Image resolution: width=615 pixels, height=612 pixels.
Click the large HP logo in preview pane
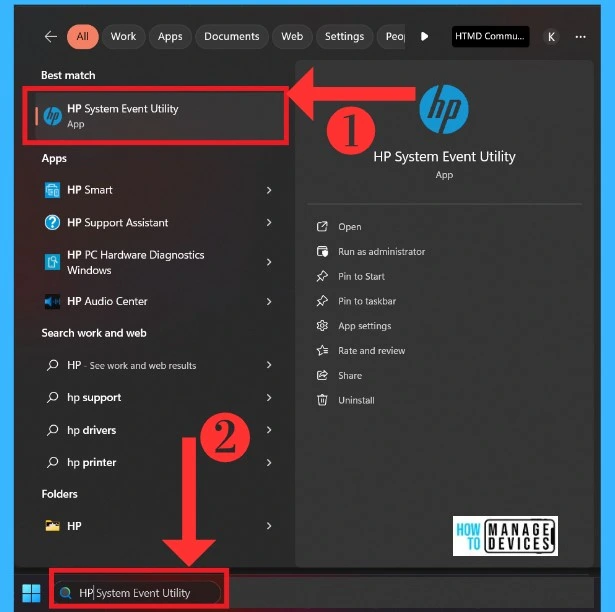click(x=444, y=109)
